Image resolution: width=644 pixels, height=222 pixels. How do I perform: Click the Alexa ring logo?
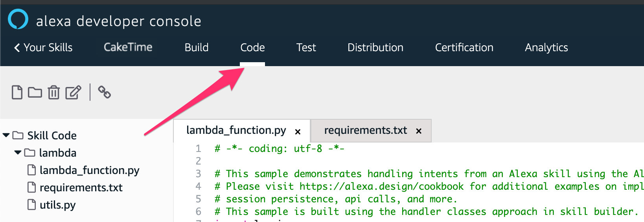pos(18,19)
